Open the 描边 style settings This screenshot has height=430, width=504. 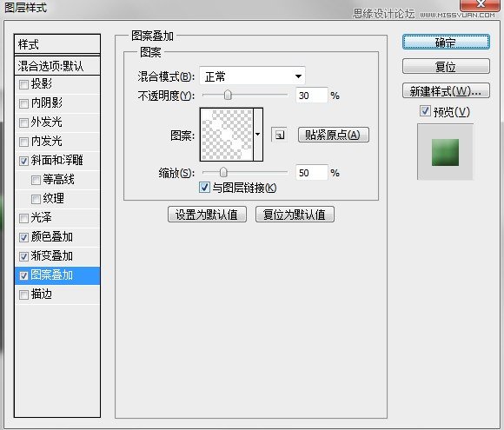pyautogui.click(x=42, y=294)
